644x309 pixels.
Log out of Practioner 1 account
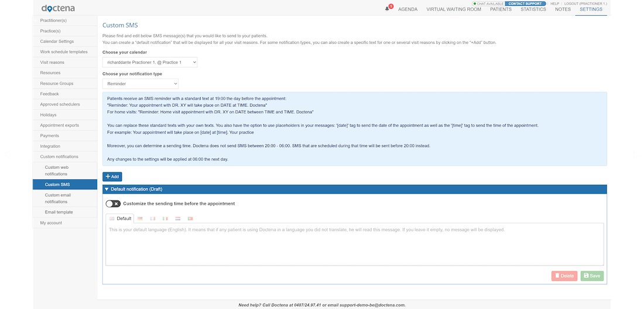585,4
